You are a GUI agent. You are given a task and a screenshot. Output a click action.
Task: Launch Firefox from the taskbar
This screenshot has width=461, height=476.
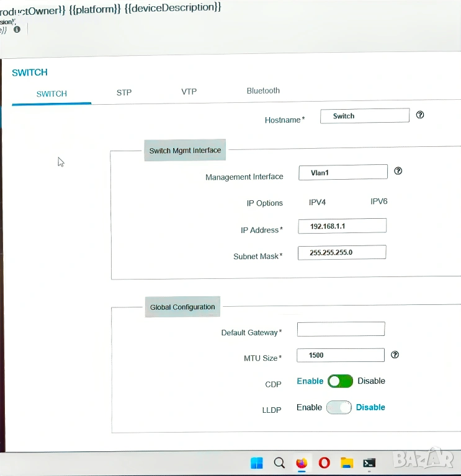click(302, 463)
